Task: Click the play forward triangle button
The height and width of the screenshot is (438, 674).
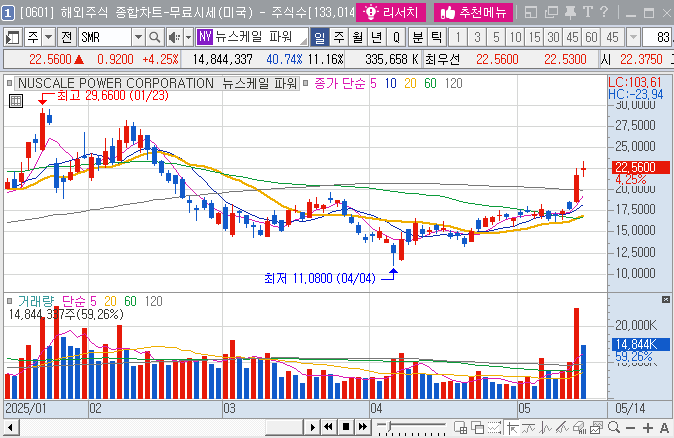Action: point(312,427)
